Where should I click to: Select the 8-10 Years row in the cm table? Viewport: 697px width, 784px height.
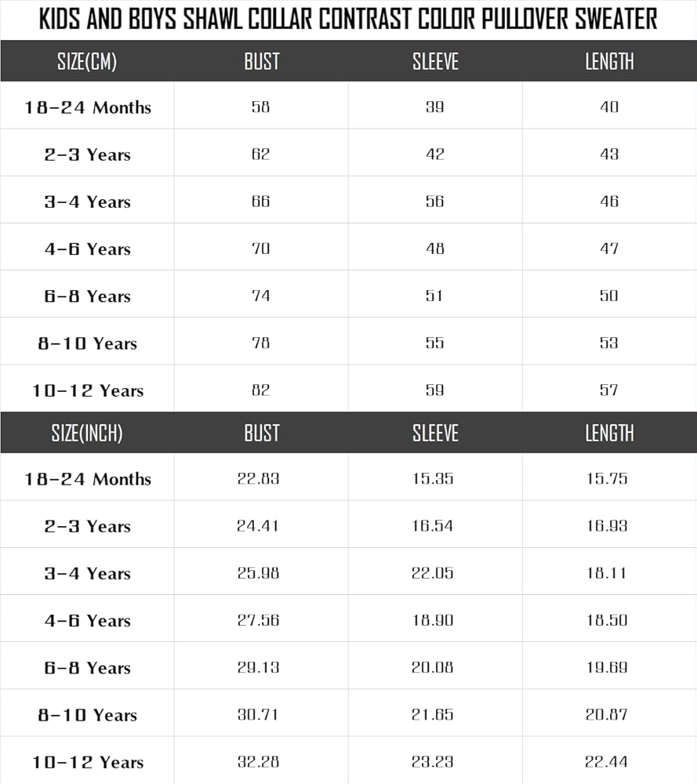pos(348,342)
